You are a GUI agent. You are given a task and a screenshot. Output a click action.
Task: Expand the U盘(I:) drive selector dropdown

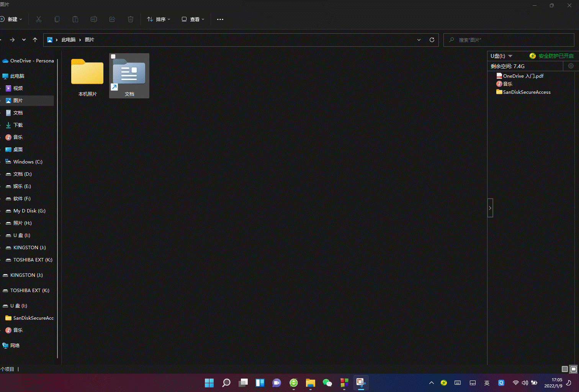pos(510,56)
